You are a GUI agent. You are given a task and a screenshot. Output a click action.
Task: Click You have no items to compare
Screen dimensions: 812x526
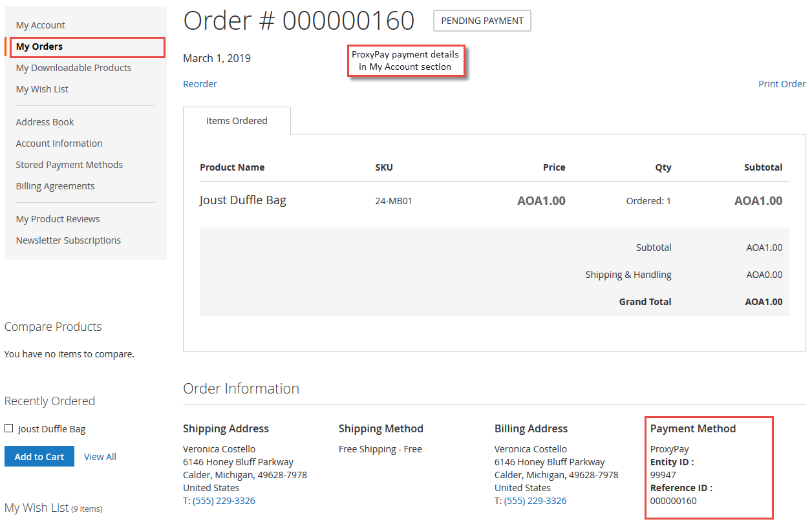[69, 354]
